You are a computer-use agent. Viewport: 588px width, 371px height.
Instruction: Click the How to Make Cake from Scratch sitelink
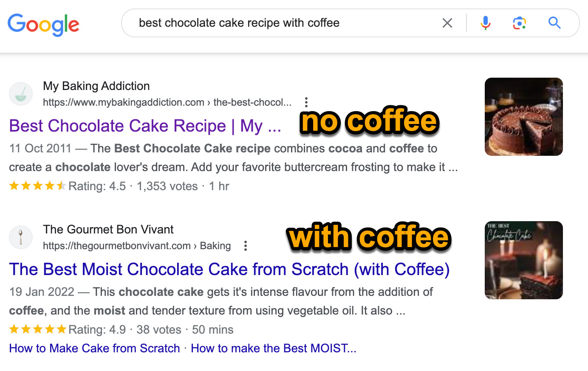coord(94,348)
